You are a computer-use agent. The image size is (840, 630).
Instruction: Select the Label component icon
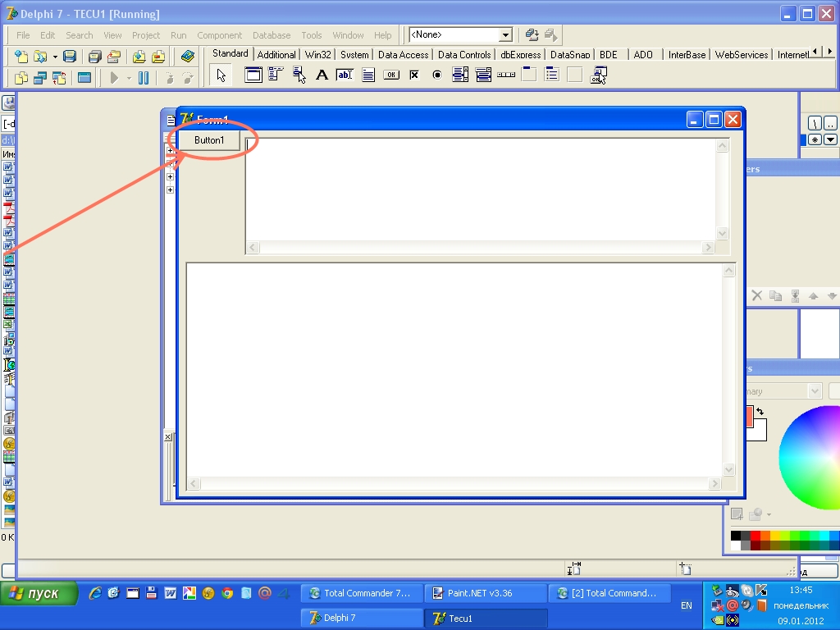(322, 75)
